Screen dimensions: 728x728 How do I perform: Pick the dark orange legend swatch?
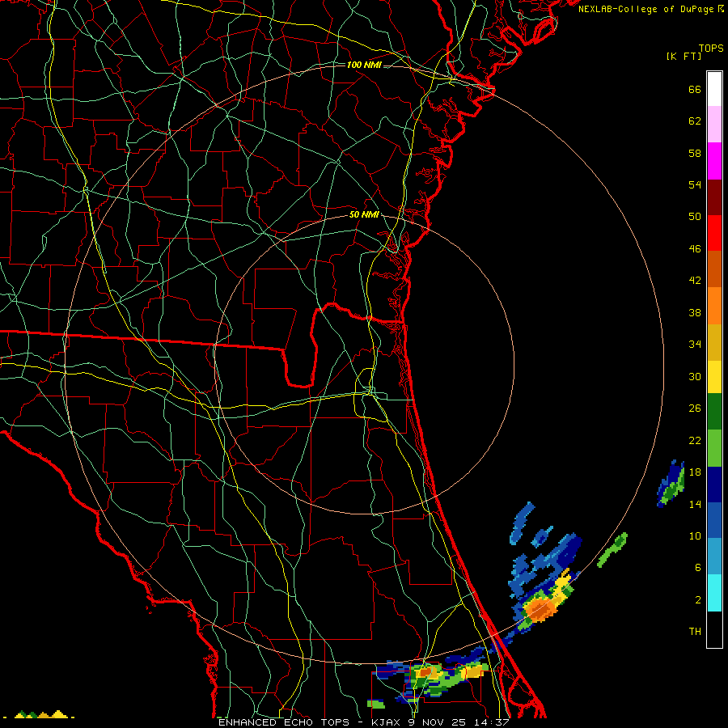pos(714,269)
